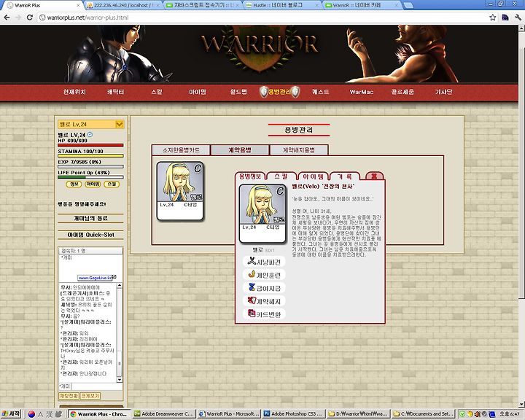Open the 콜로세움 nav menu item
Viewport: 525px width, 420px height.
402,92
